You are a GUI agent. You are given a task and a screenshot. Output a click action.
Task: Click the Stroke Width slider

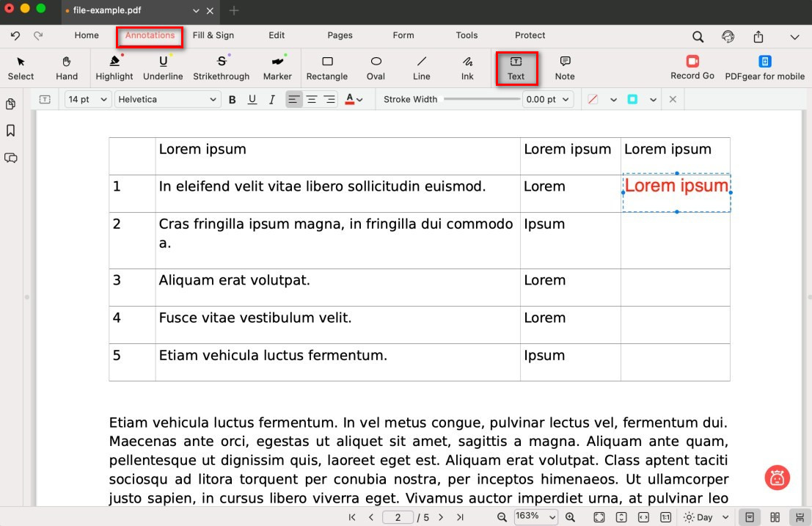click(x=481, y=100)
